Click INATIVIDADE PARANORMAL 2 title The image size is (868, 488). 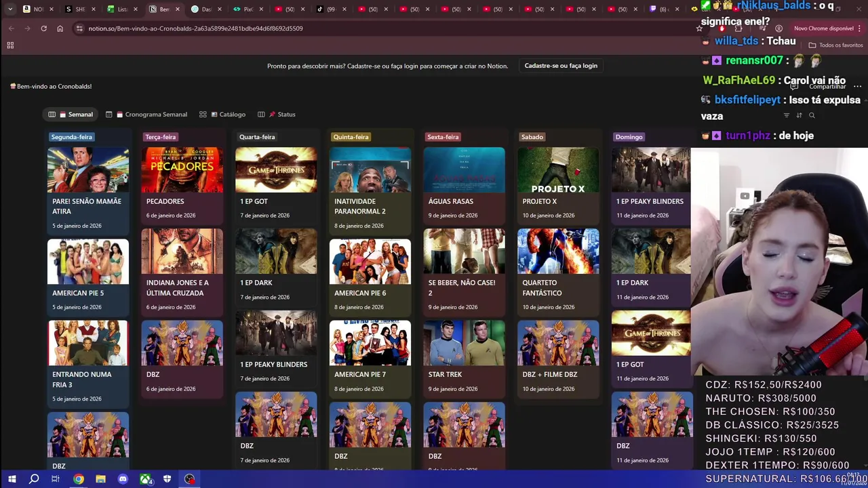tap(360, 206)
